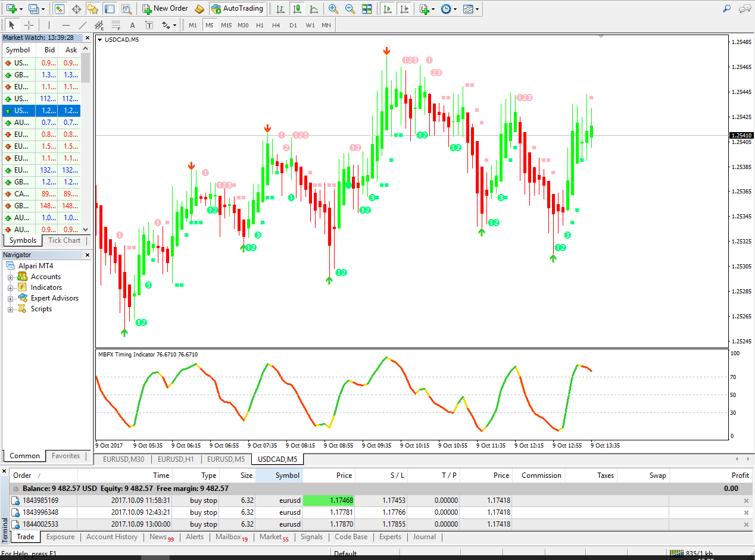Viewport: 755px width, 560px height.
Task: Toggle the Navigator panel toolbar icon
Action: pos(93,9)
